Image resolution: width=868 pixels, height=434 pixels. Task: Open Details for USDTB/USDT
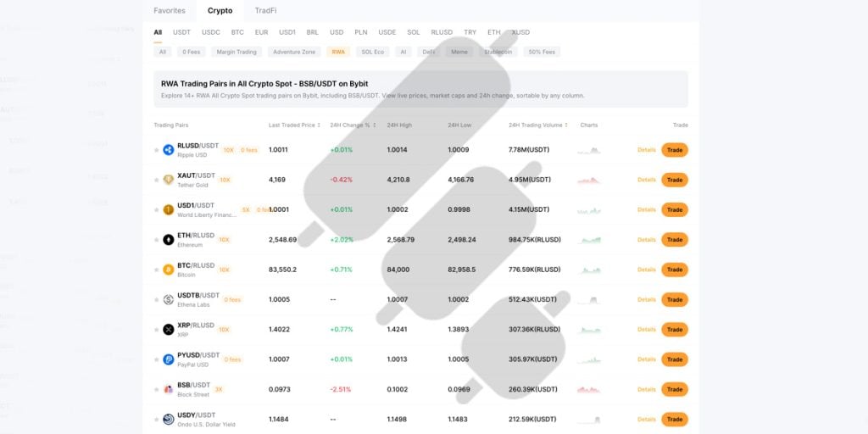point(647,299)
